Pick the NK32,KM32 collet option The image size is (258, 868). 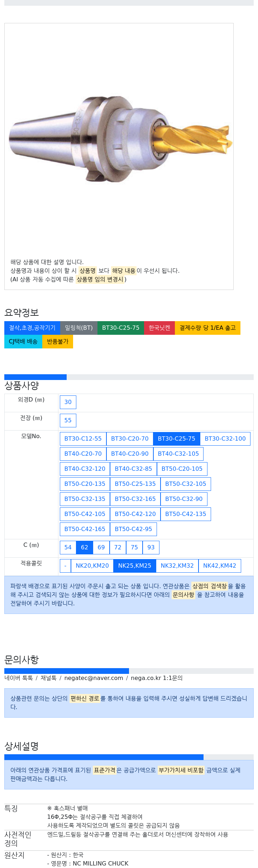coord(177,566)
